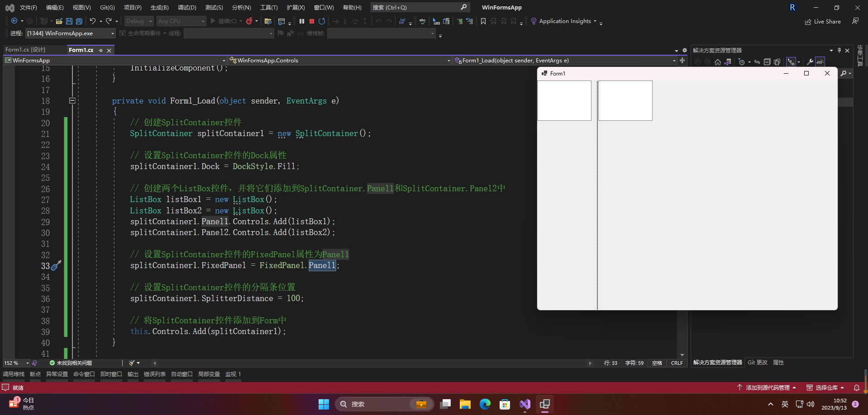Open Properties wrench in Solution Explorer
The height and width of the screenshot is (415, 868).
coord(810,62)
